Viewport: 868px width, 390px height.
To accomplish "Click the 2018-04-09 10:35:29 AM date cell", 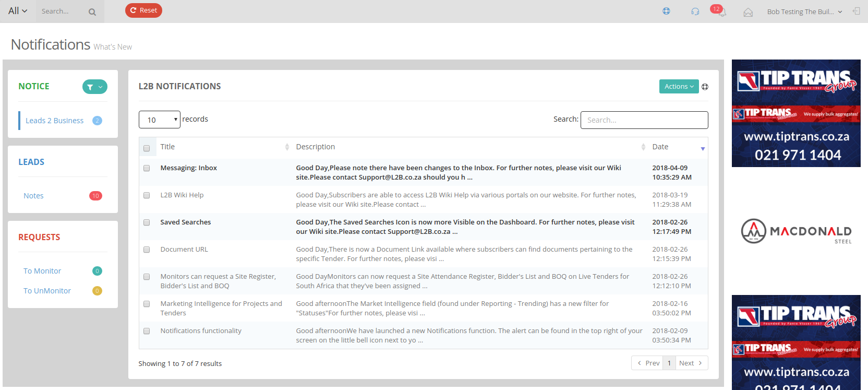I will (672, 173).
